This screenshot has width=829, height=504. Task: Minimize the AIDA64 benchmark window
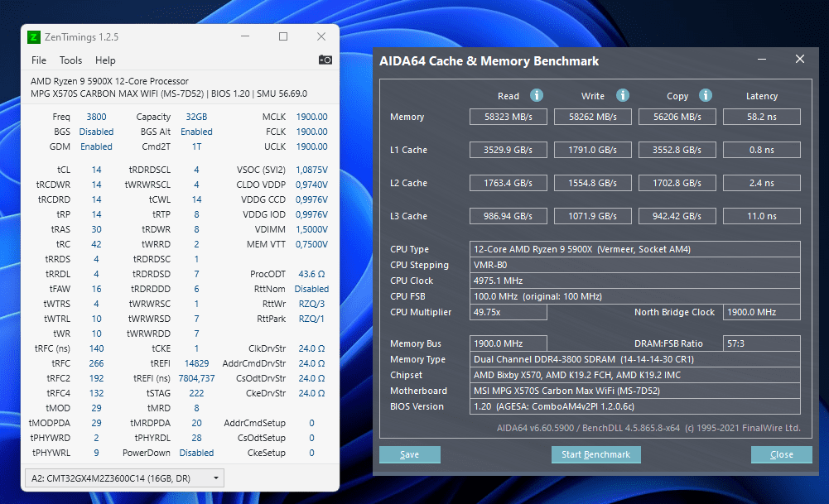[x=762, y=59]
